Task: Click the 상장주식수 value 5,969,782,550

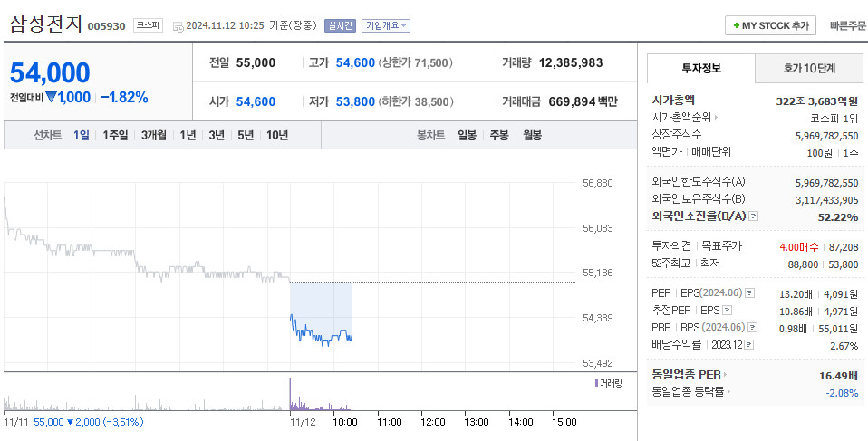Action: click(826, 136)
